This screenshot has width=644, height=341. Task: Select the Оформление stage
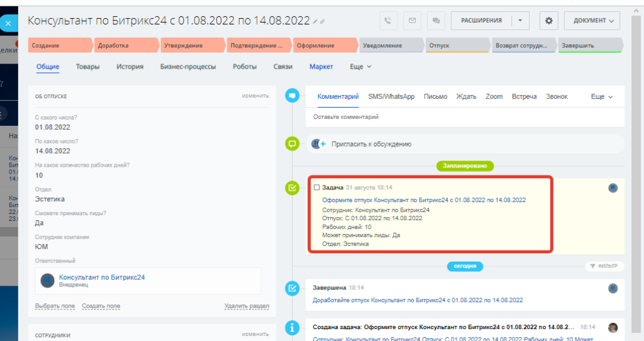[x=326, y=45]
